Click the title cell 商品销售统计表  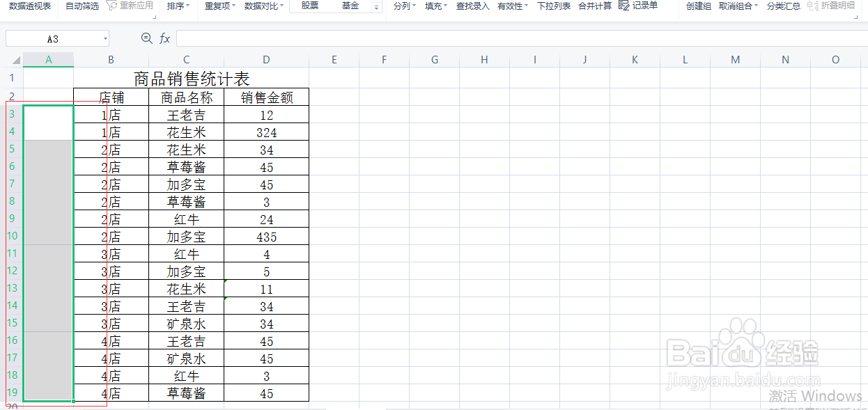[192, 79]
